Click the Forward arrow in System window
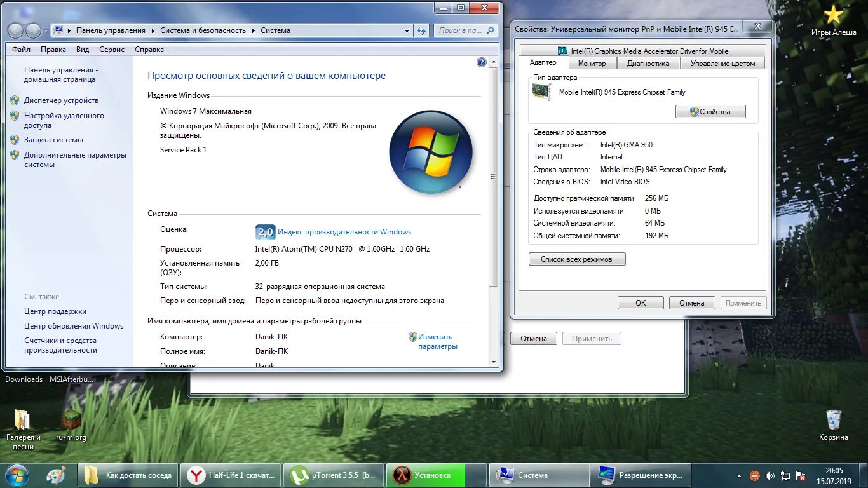 coord(33,30)
